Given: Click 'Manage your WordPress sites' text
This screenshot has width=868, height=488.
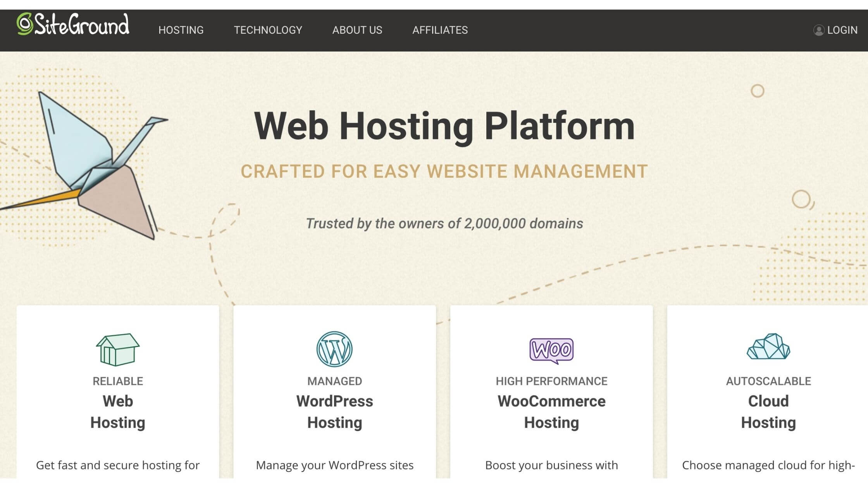Looking at the screenshot, I should [x=335, y=465].
